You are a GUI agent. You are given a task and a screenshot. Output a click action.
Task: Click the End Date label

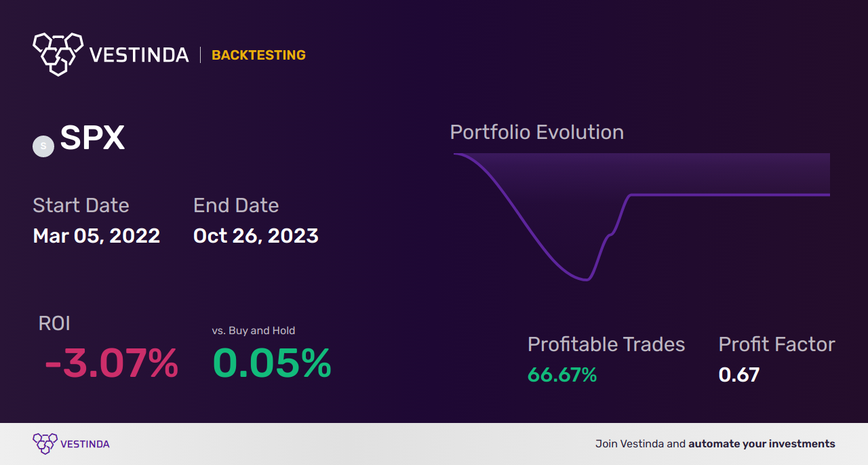click(x=236, y=205)
